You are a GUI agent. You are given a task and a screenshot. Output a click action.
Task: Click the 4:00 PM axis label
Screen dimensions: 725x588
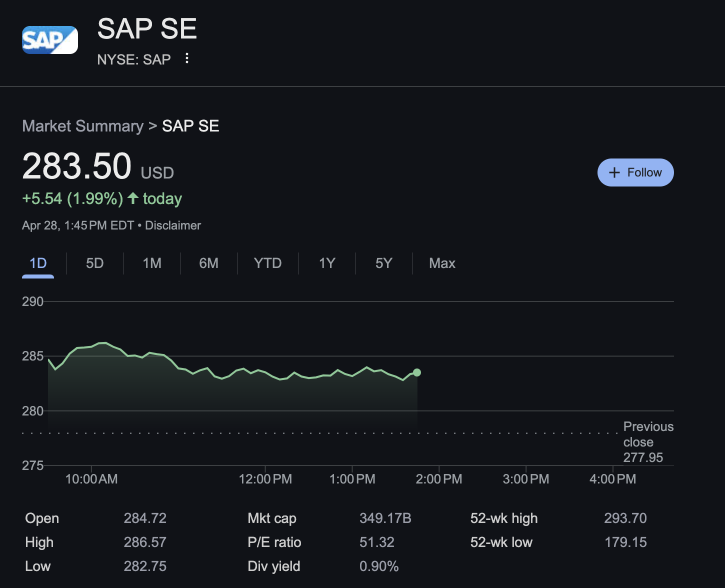coord(613,479)
